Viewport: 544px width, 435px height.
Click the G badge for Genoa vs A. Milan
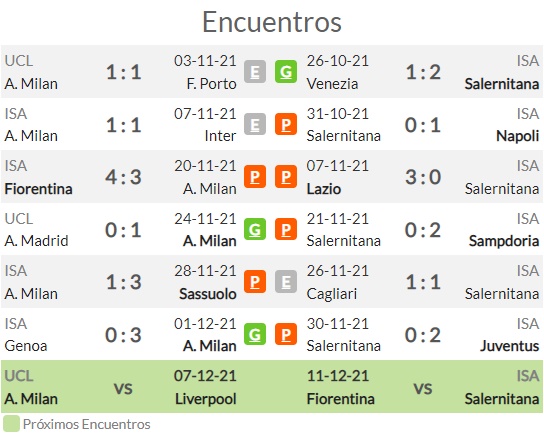(x=255, y=334)
